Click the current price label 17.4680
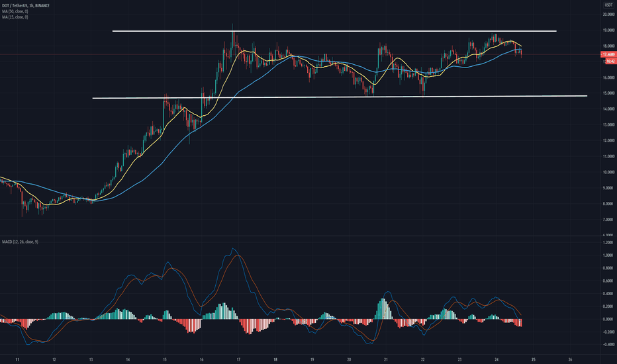Image resolution: width=617 pixels, height=364 pixels. click(609, 54)
